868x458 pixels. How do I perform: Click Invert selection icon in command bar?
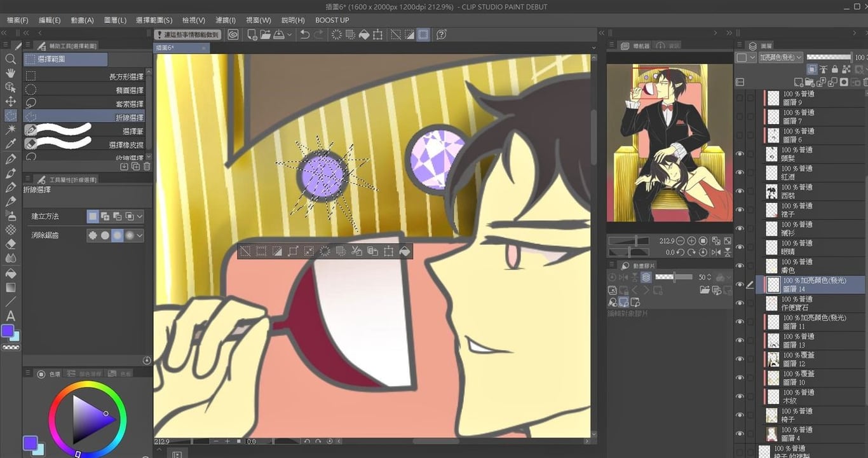[x=409, y=34]
